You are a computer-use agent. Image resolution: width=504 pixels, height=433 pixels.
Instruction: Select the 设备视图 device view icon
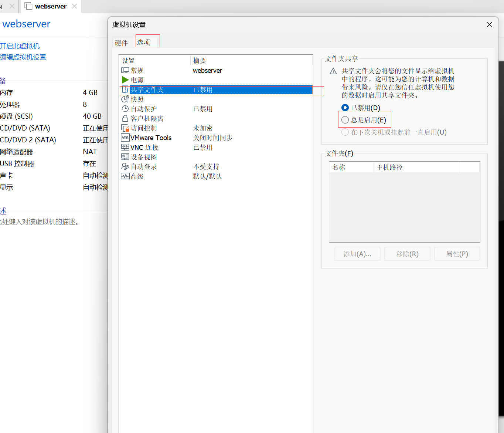(x=126, y=157)
